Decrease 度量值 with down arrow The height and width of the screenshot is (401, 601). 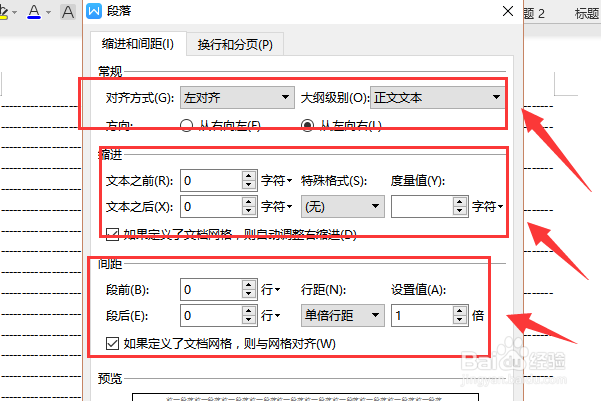tap(460, 212)
